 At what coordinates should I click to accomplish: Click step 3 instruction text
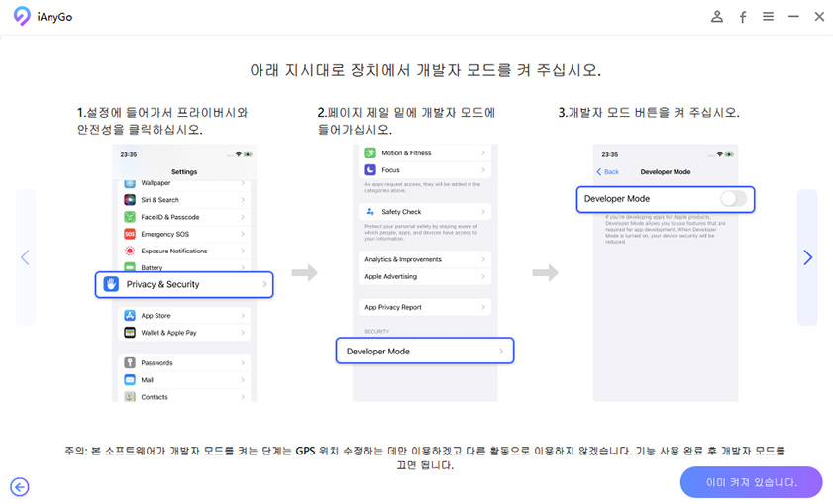[x=649, y=113]
